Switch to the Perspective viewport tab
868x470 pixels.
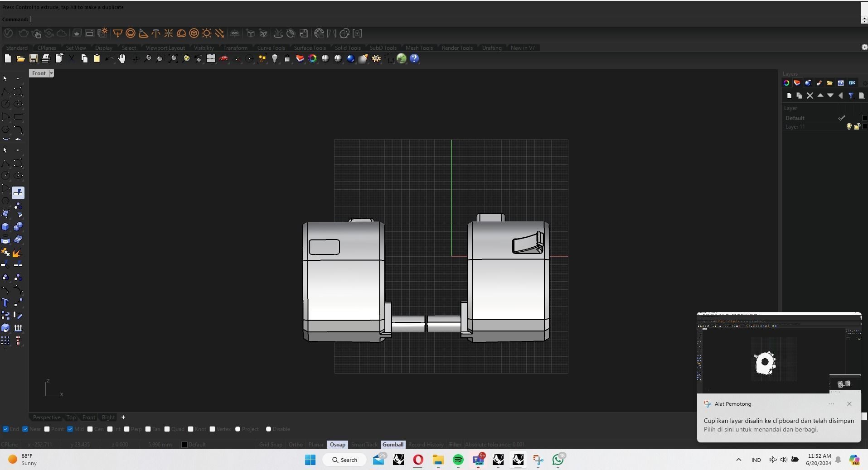tap(46, 417)
